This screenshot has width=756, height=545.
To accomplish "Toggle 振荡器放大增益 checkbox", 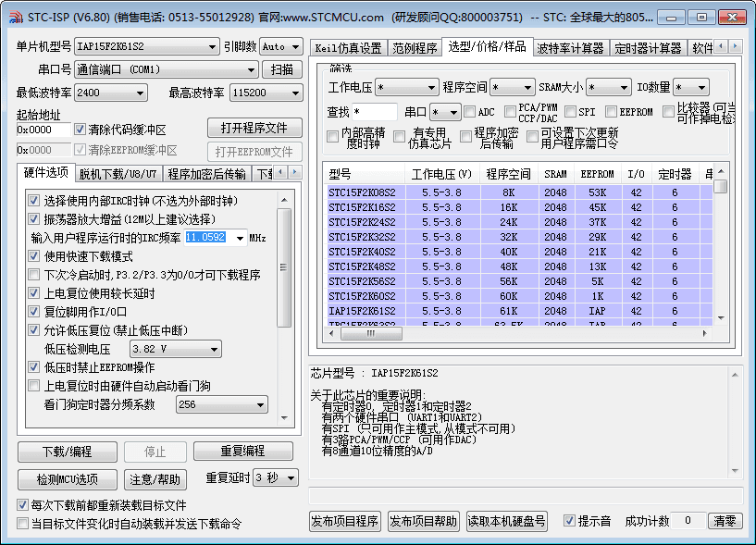I will 33,219.
